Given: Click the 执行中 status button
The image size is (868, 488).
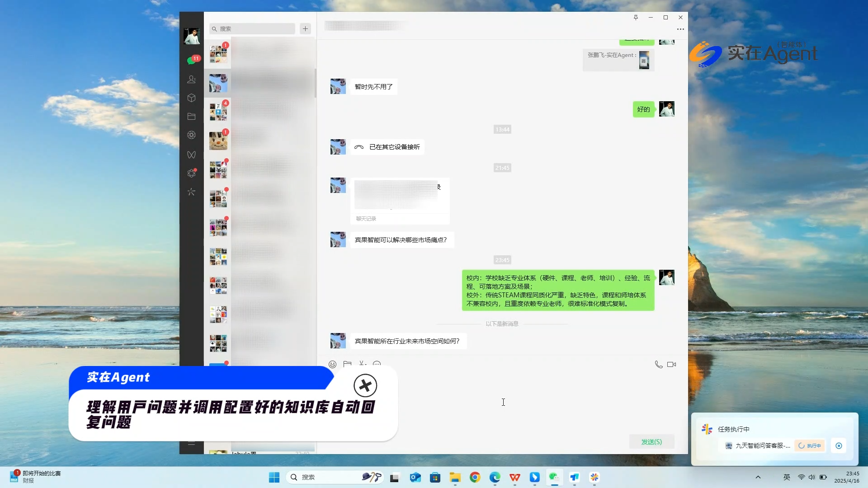Looking at the screenshot, I should point(810,446).
